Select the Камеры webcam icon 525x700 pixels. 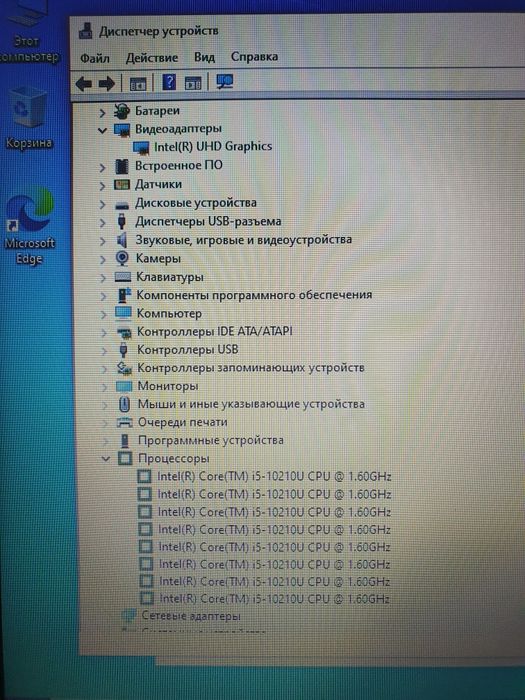click(x=122, y=258)
